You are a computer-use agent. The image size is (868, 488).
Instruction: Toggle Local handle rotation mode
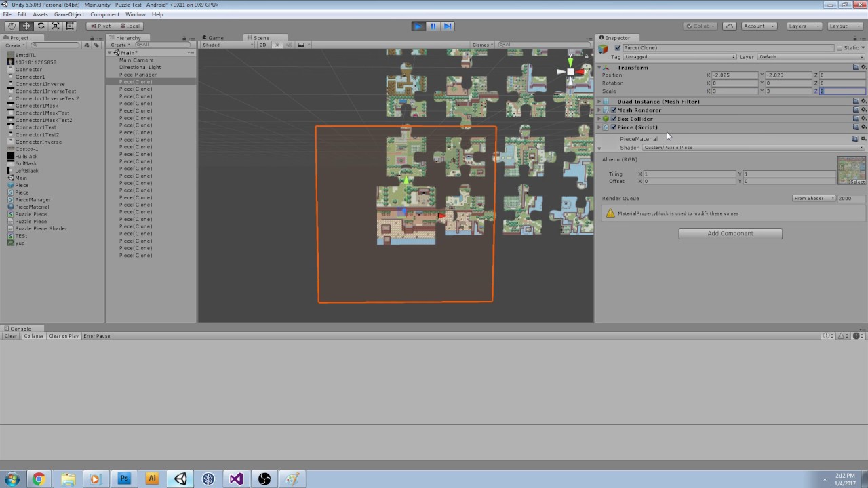click(x=128, y=26)
